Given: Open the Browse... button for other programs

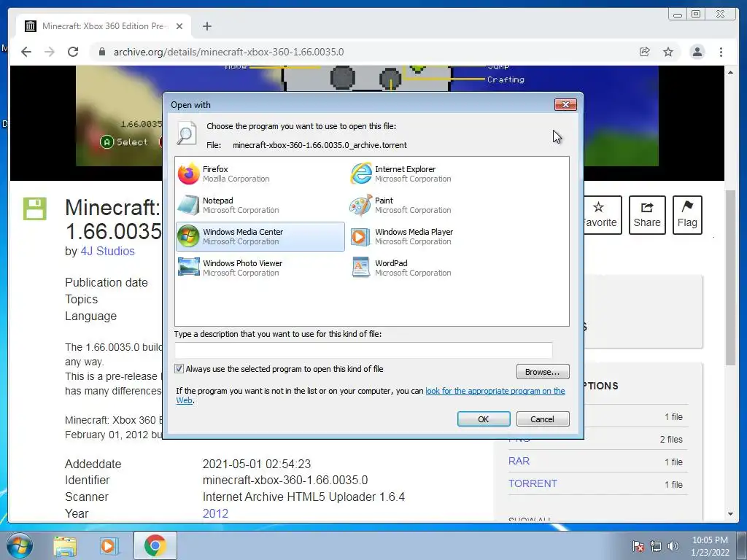Looking at the screenshot, I should coord(543,372).
